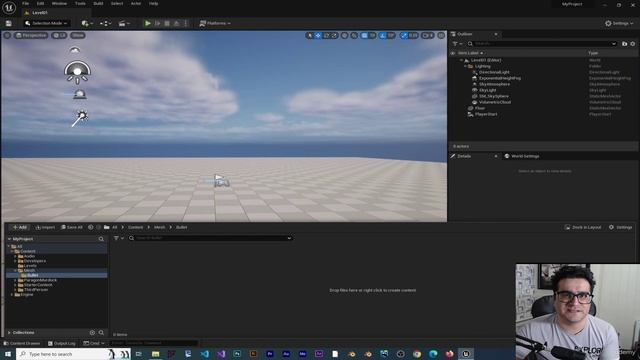Open the Perspective view mode dropdown
Viewport: 640px width, 360px height.
[31, 36]
